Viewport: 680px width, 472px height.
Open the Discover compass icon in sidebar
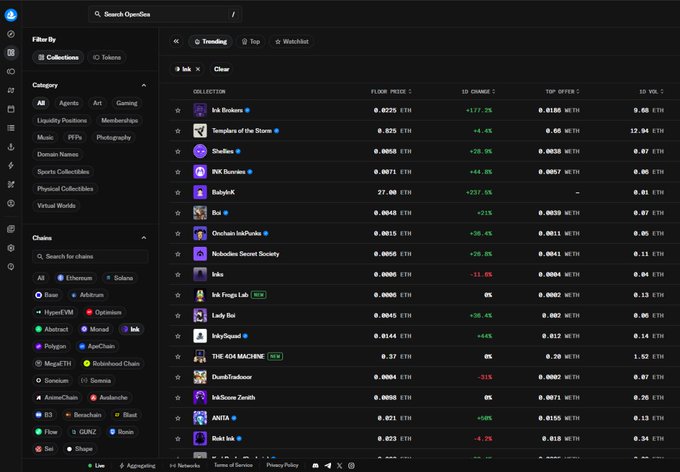point(11,34)
